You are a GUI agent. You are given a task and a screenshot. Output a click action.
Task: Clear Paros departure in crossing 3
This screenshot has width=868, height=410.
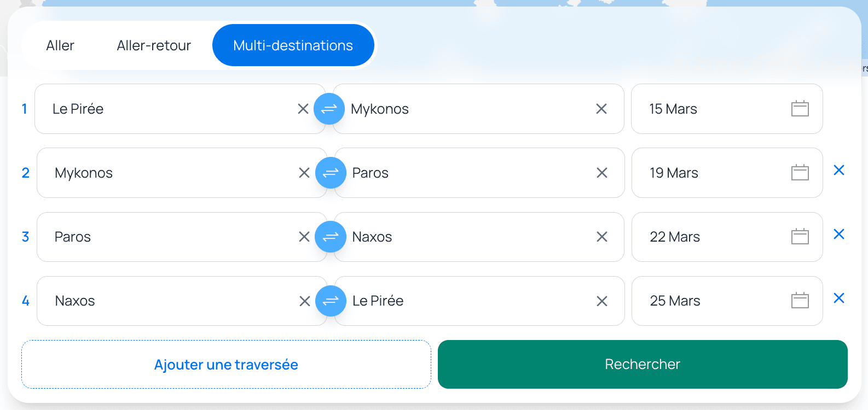pos(304,237)
